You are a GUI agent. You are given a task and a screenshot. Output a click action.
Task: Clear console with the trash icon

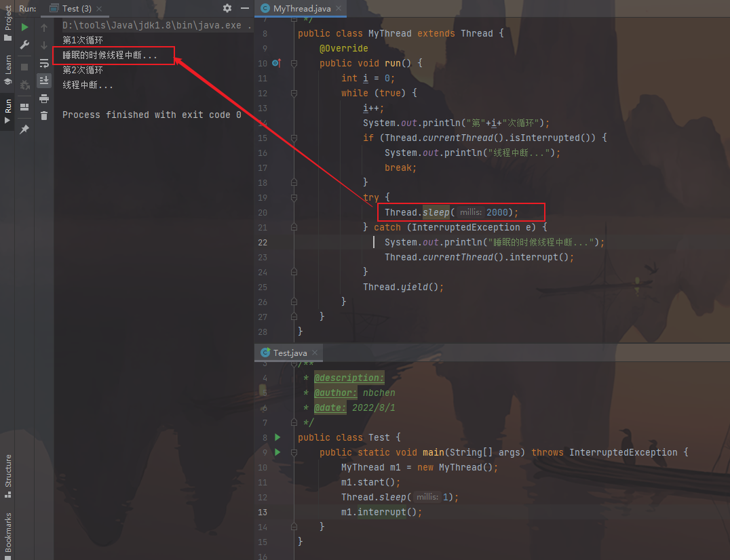click(44, 116)
